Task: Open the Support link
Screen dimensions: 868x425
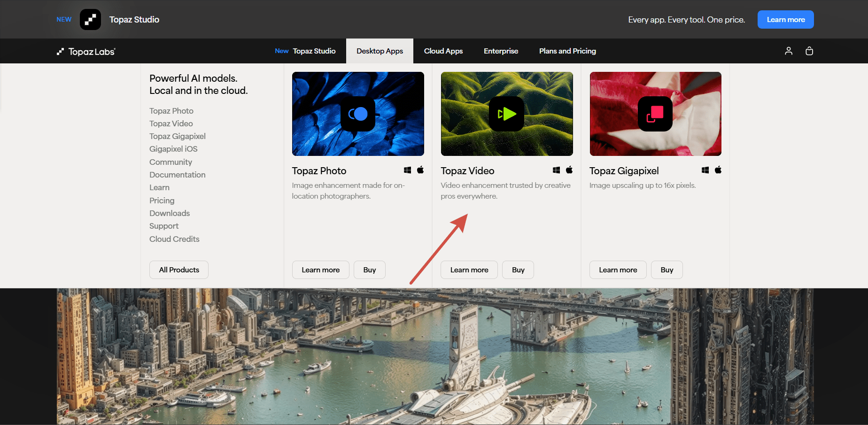Action: click(164, 226)
